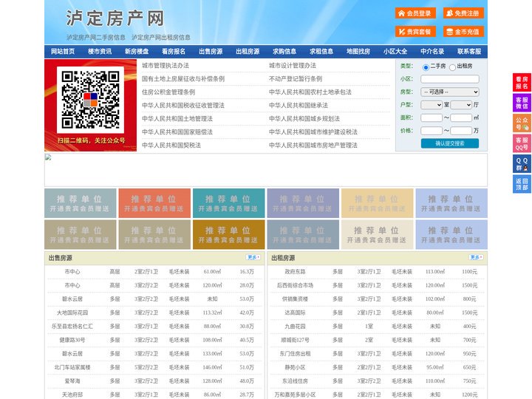
Task: Click the 公众号 floating sidebar icon
Action: click(522, 123)
